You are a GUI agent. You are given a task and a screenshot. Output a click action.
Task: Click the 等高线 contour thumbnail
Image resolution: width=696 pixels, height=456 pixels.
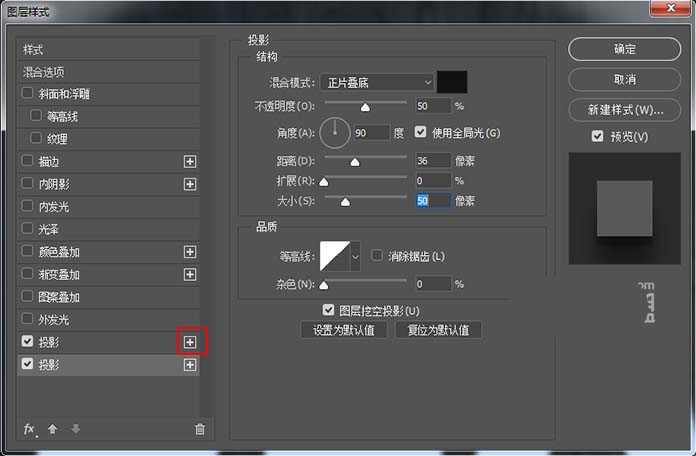tap(335, 256)
